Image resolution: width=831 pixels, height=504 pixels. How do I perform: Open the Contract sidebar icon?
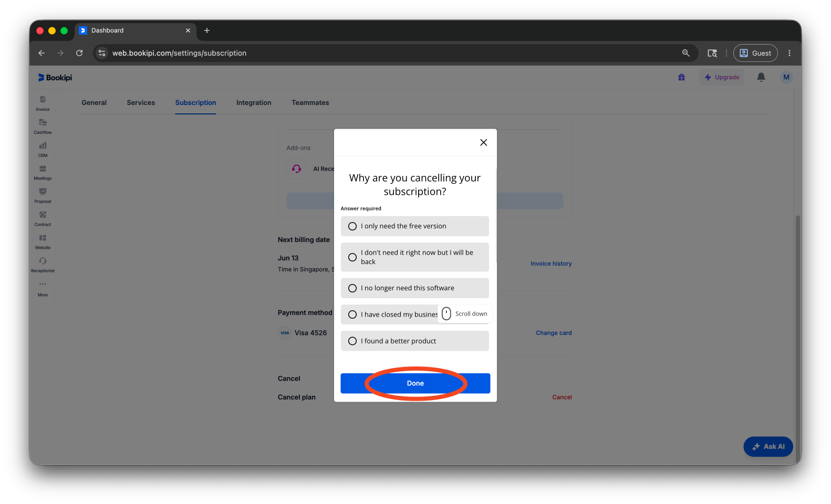[x=43, y=218]
